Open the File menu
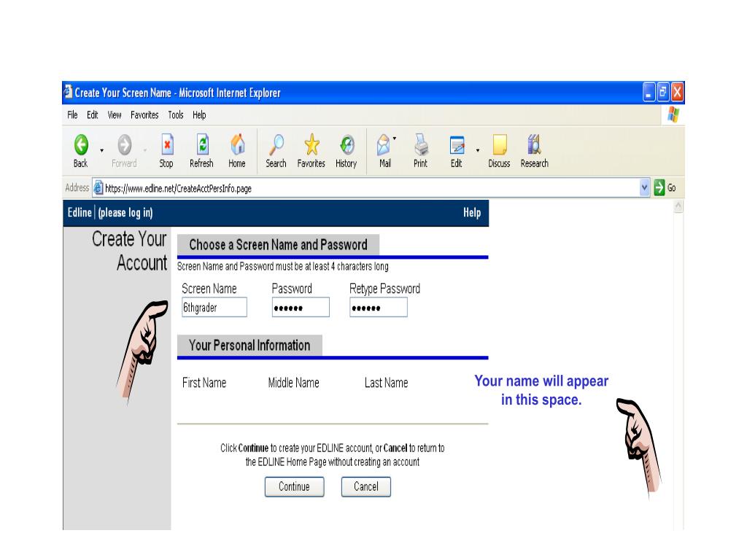The image size is (747, 560). pyautogui.click(x=72, y=114)
